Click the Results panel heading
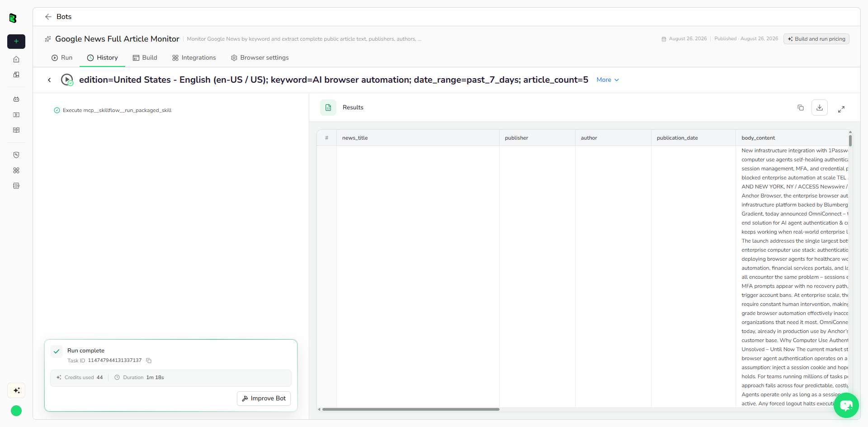This screenshot has width=868, height=427. [353, 108]
